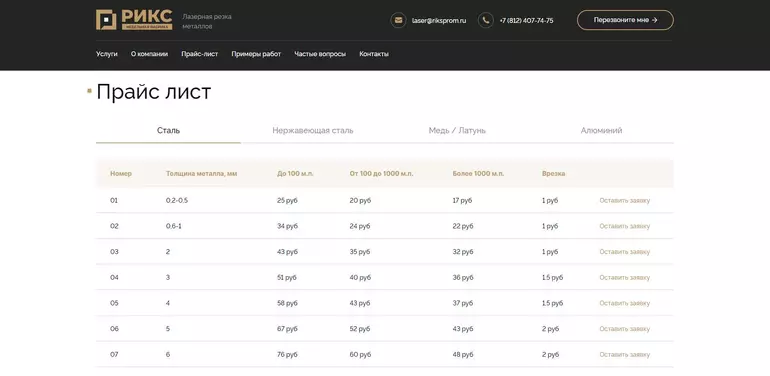770x376 pixels.
Task: Click row number 03 cell
Action: (x=114, y=252)
